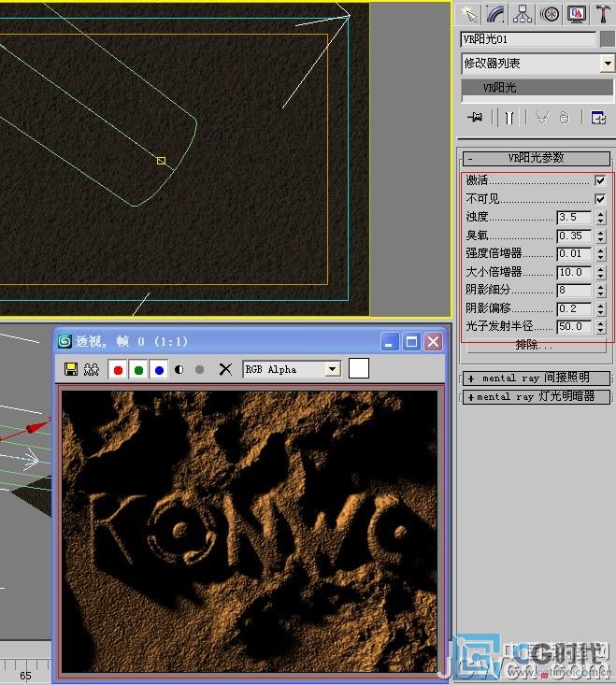616x685 pixels.
Task: Click the 浊度 spinner arrows
Action: pyautogui.click(x=601, y=217)
